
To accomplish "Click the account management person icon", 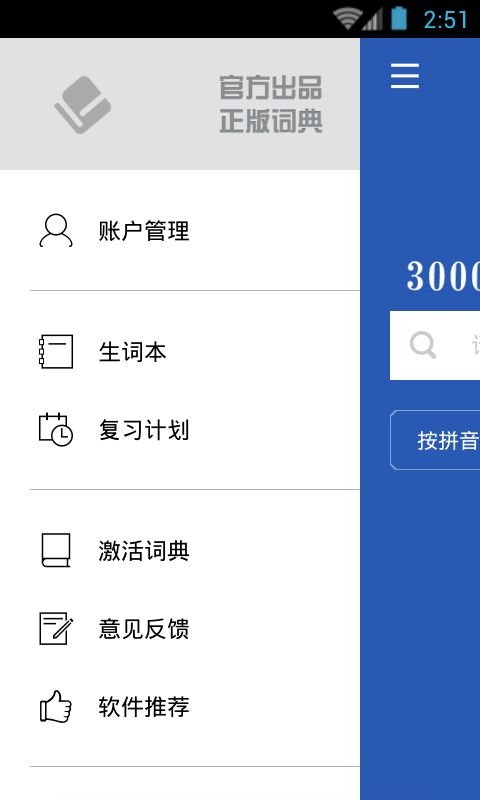I will (56, 231).
